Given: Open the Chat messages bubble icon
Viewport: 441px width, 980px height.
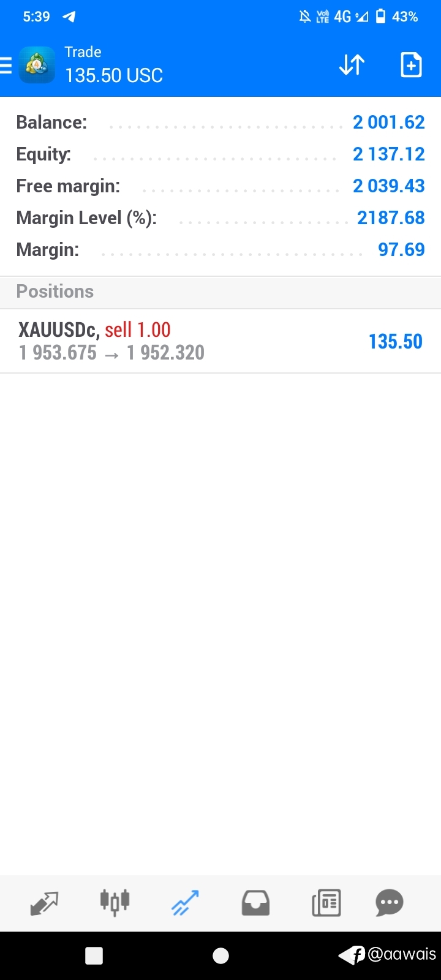Looking at the screenshot, I should 390,903.
